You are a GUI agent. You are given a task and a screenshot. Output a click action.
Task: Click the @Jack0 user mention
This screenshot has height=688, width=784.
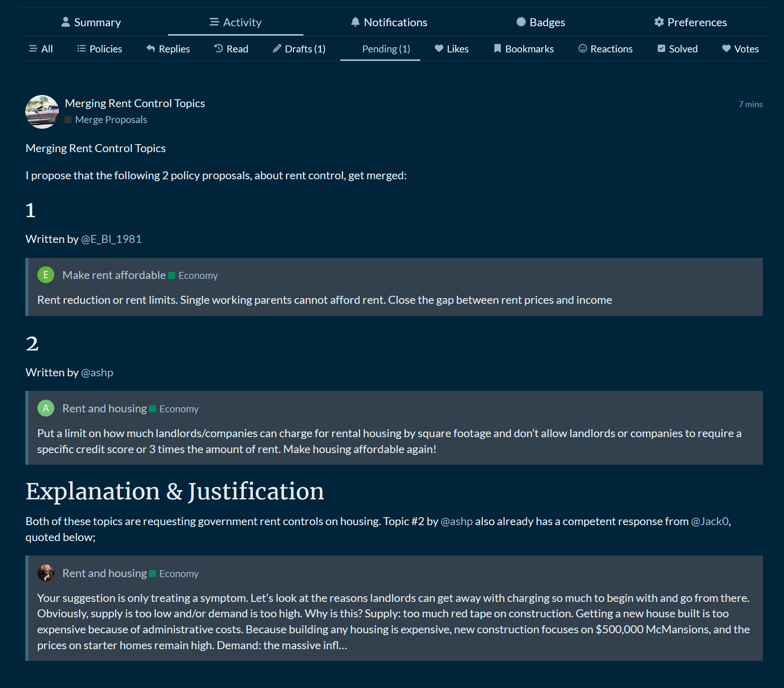pos(710,521)
